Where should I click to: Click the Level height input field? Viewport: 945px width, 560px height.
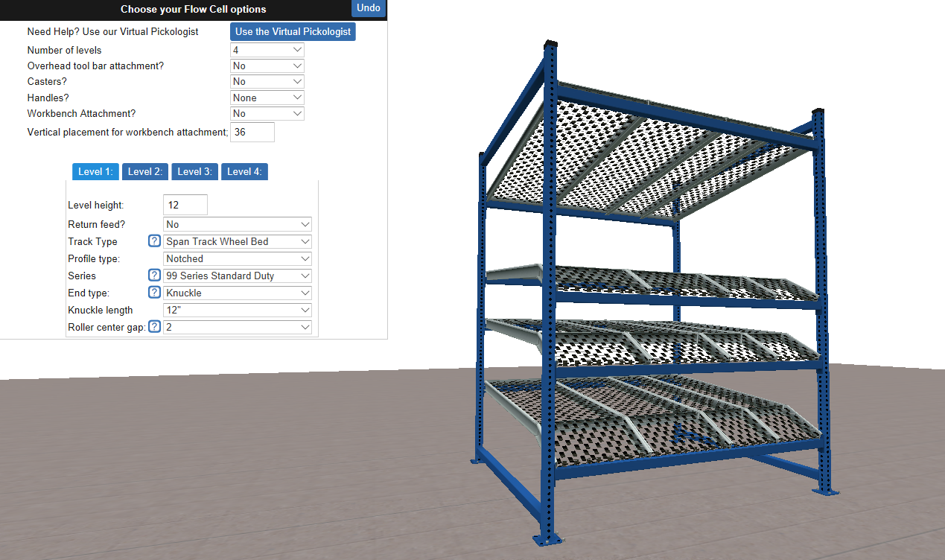185,204
